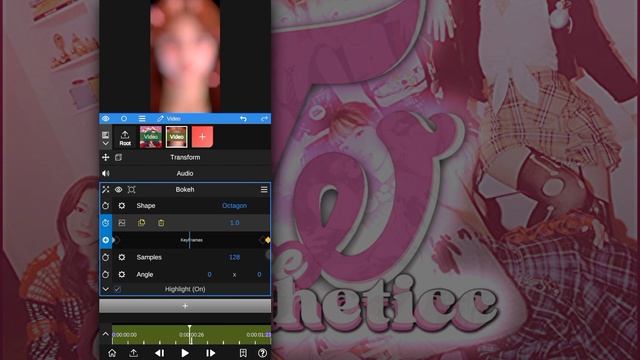Open the Highlight (On) section label

pyautogui.click(x=185, y=289)
